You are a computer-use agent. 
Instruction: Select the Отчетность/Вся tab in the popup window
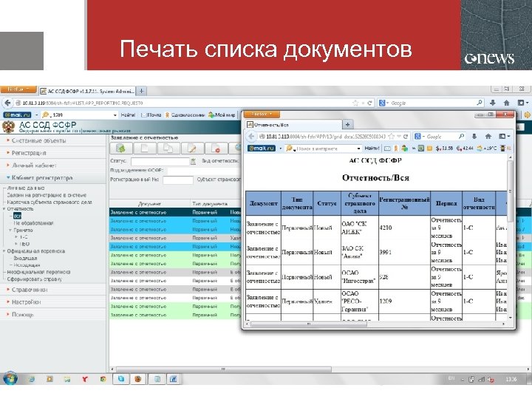click(294, 125)
